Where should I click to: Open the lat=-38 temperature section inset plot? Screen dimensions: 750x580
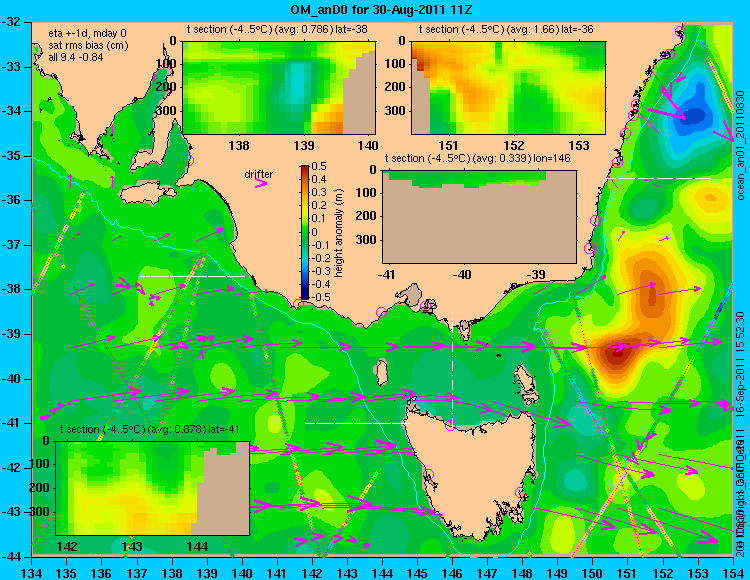pyautogui.click(x=279, y=88)
